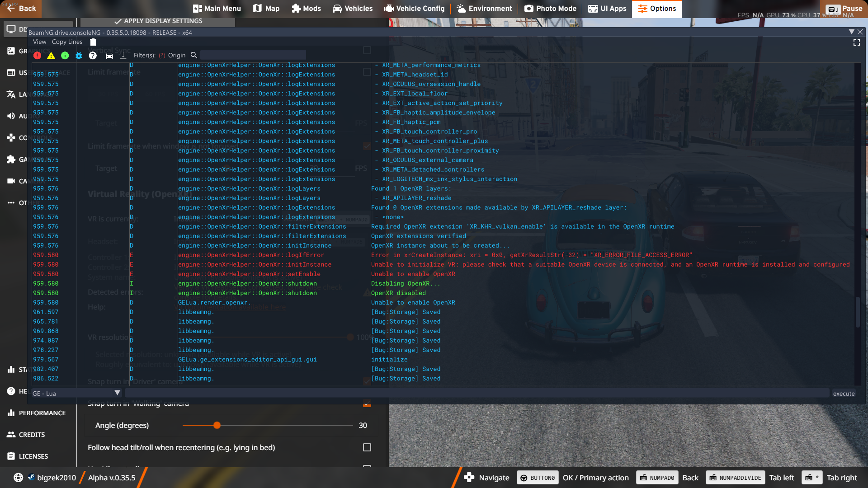
Task: Clear console with the trash can icon
Action: pos(93,42)
